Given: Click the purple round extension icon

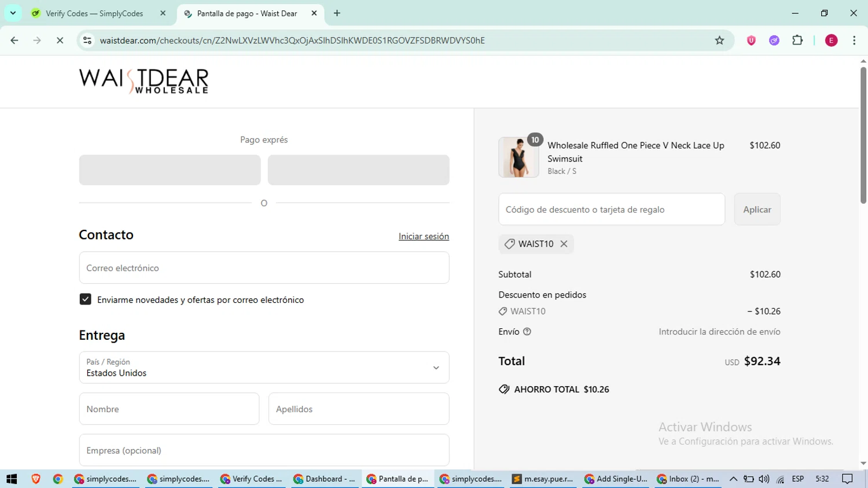Looking at the screenshot, I should pyautogui.click(x=774, y=41).
